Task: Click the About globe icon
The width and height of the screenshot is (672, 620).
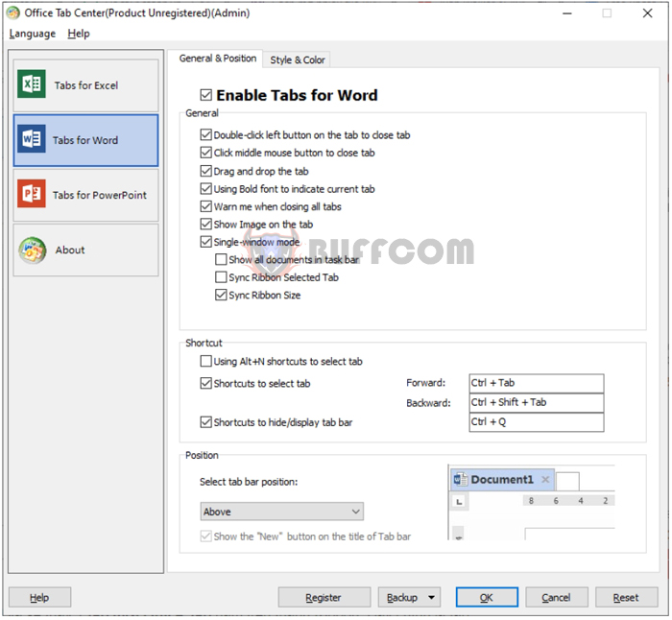Action: 32,250
